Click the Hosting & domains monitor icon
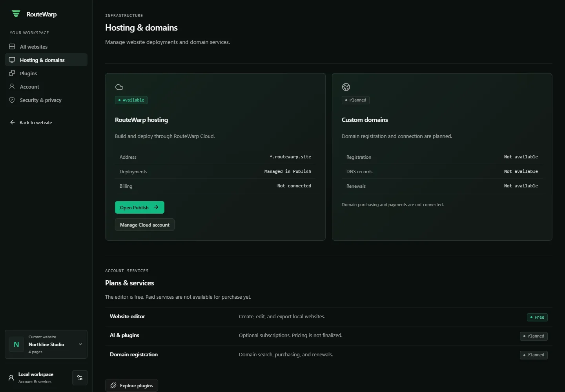 click(x=12, y=60)
